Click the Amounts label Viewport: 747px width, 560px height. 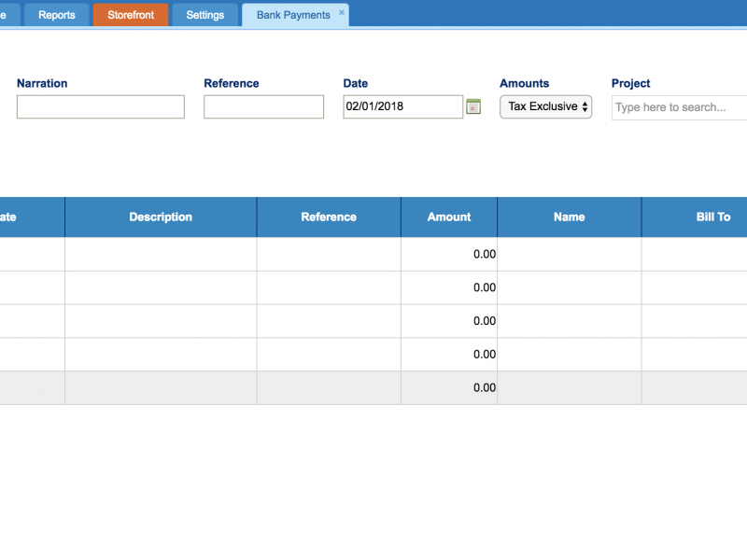[x=524, y=83]
